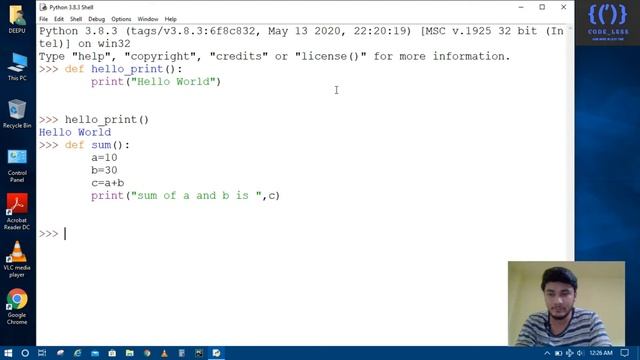Image resolution: width=640 pixels, height=360 pixels.
Task: Open This PC desktop icon
Action: click(x=17, y=66)
